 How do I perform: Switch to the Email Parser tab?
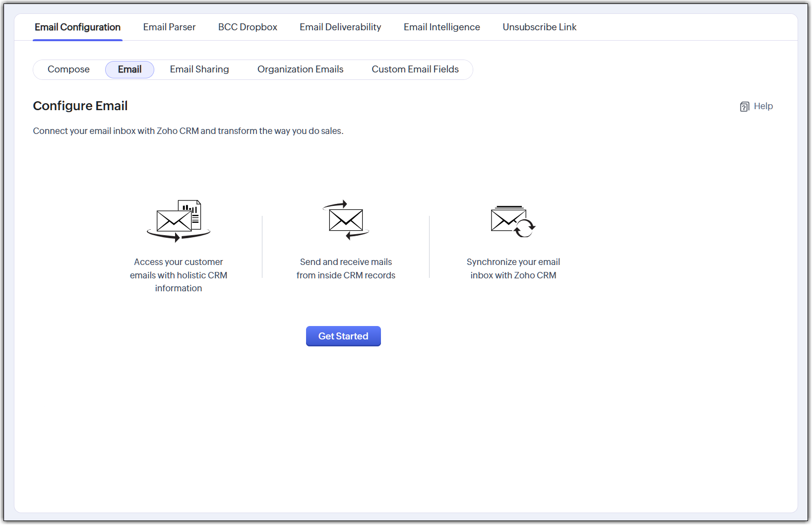169,27
